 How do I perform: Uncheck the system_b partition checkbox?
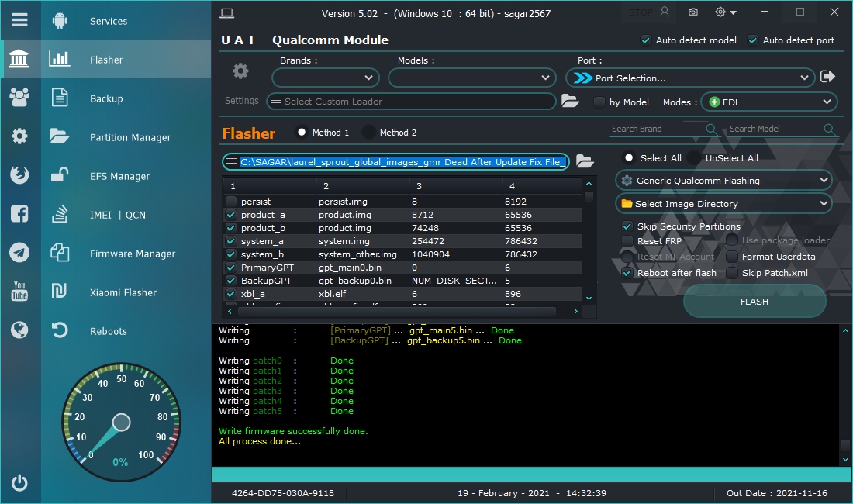coord(231,254)
